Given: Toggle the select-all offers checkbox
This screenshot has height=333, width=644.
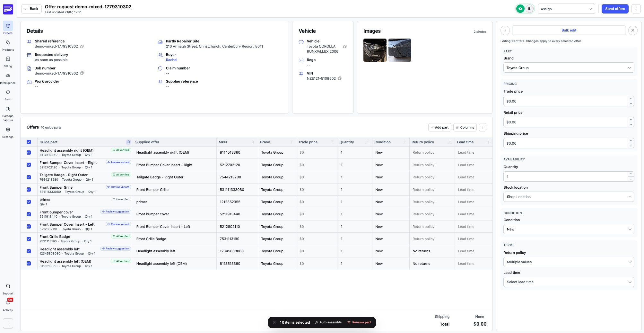Looking at the screenshot, I should click(29, 142).
